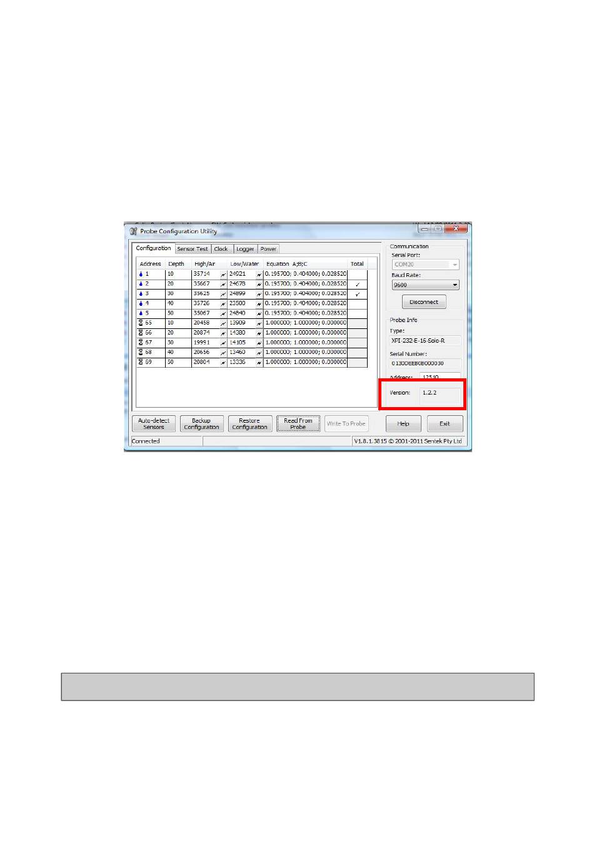Open the Power tab
This screenshot has width=594, height=868.
(268, 249)
